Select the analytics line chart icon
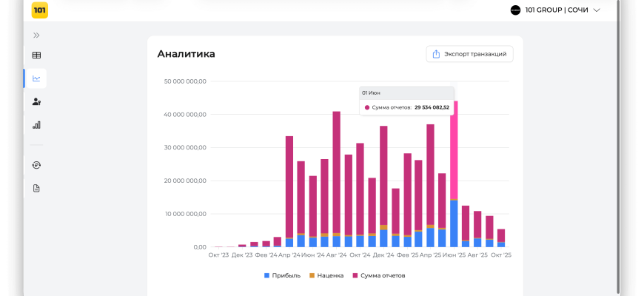 coord(36,78)
